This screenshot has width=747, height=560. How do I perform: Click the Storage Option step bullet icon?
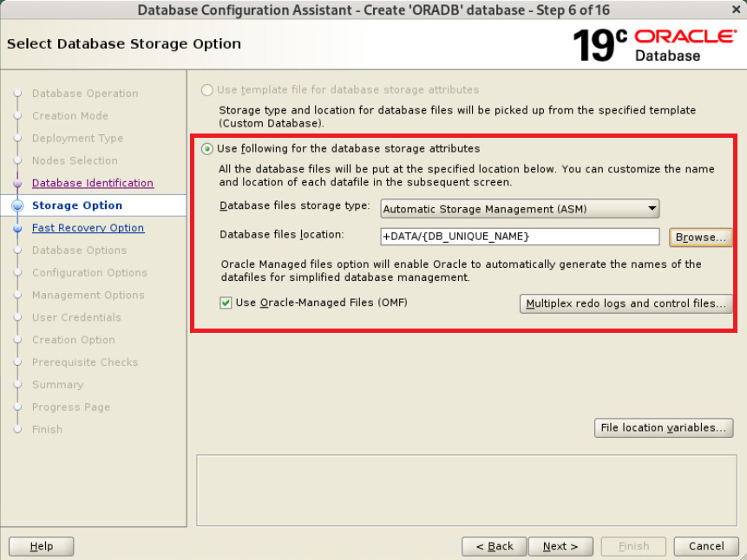17,205
